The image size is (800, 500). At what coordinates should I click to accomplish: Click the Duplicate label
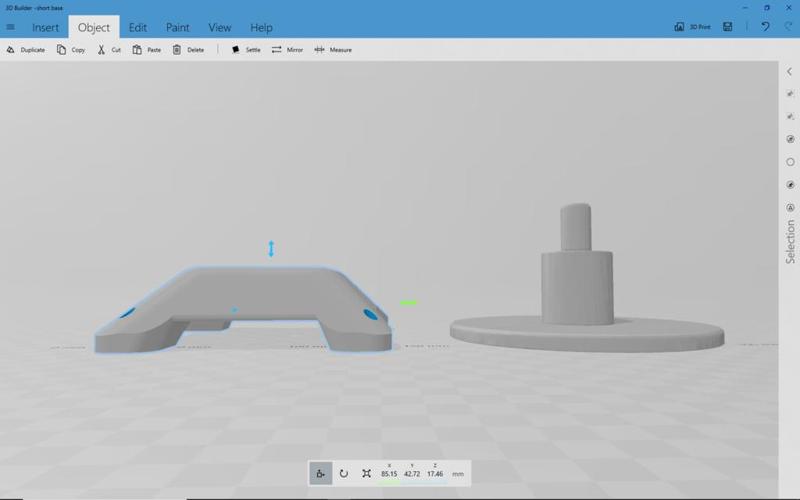[33, 50]
